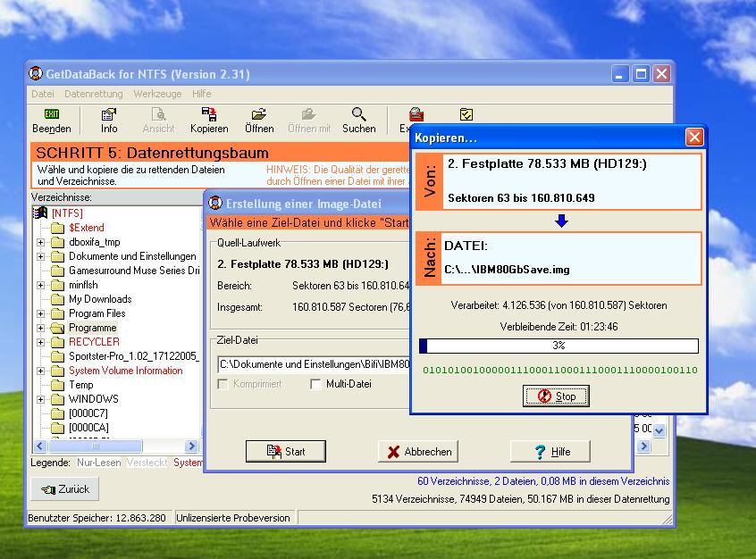Image resolution: width=756 pixels, height=559 pixels.
Task: Select Sportster-Pro_1.02_17122005 folder
Action: coord(133,356)
